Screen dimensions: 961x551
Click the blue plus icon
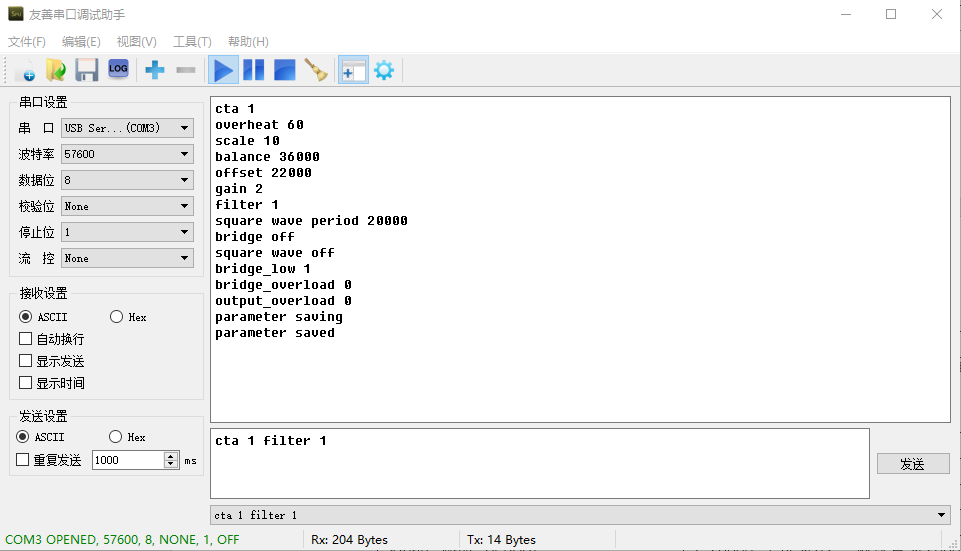click(x=155, y=70)
